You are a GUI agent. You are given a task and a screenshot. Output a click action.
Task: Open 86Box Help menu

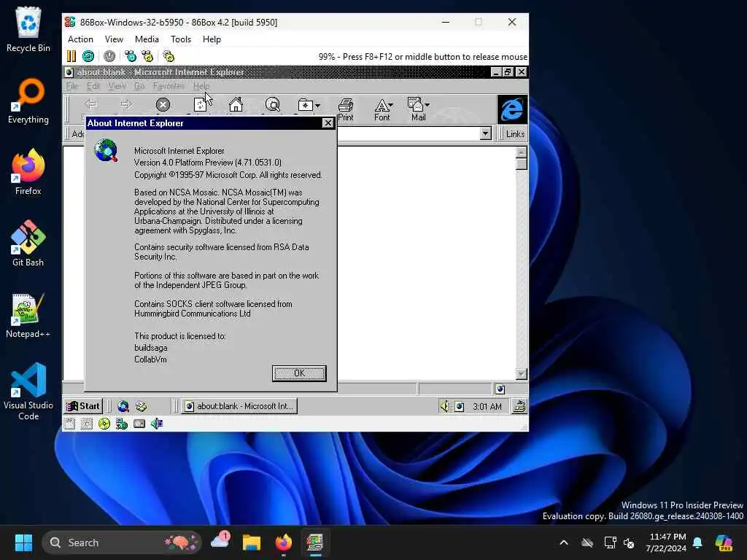pos(212,39)
